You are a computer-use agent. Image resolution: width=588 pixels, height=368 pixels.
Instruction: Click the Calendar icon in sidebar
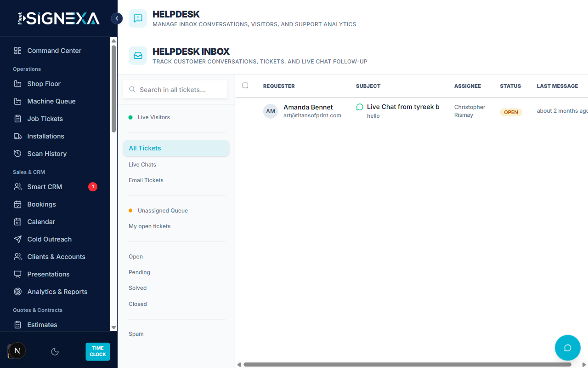click(17, 222)
